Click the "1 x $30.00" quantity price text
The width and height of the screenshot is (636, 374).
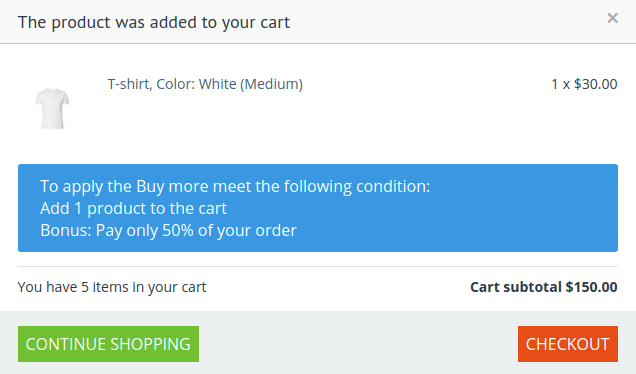click(x=584, y=84)
